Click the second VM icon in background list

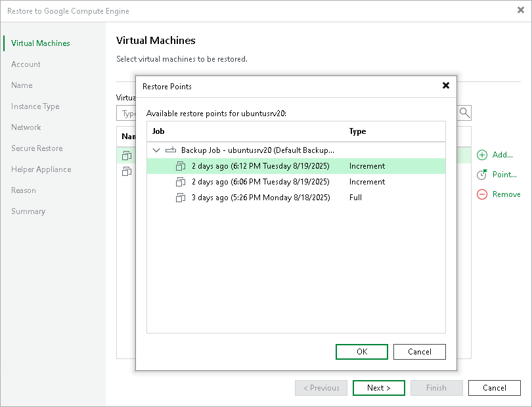[x=127, y=171]
